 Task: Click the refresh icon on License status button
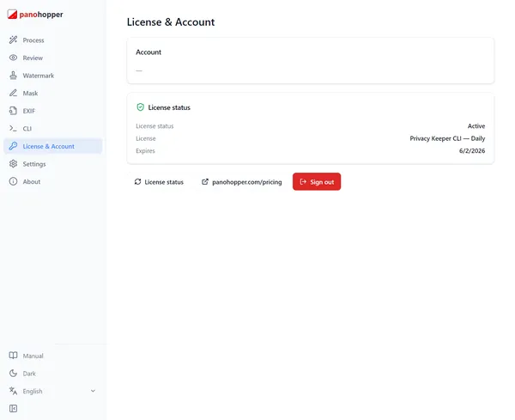point(137,182)
